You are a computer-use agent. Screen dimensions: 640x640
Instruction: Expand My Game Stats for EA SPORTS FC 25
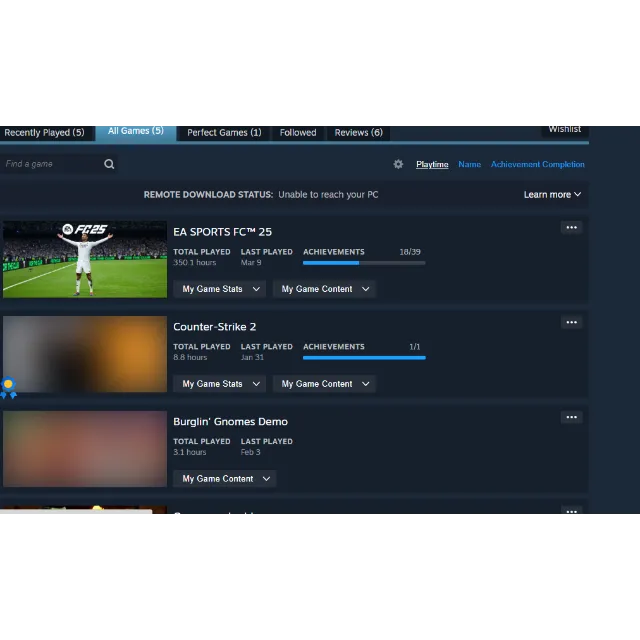220,289
